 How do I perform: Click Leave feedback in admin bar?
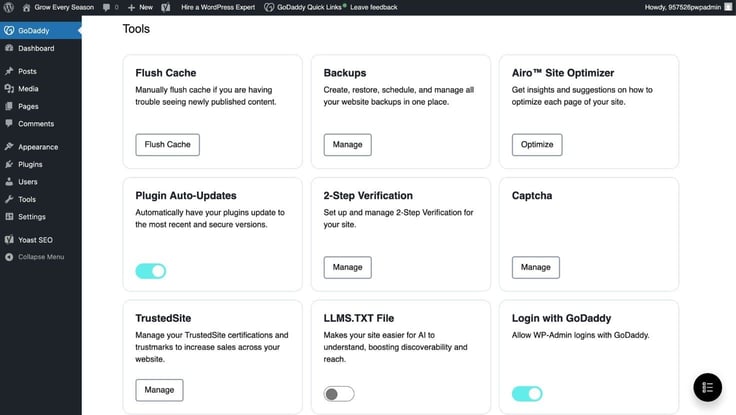tap(374, 8)
